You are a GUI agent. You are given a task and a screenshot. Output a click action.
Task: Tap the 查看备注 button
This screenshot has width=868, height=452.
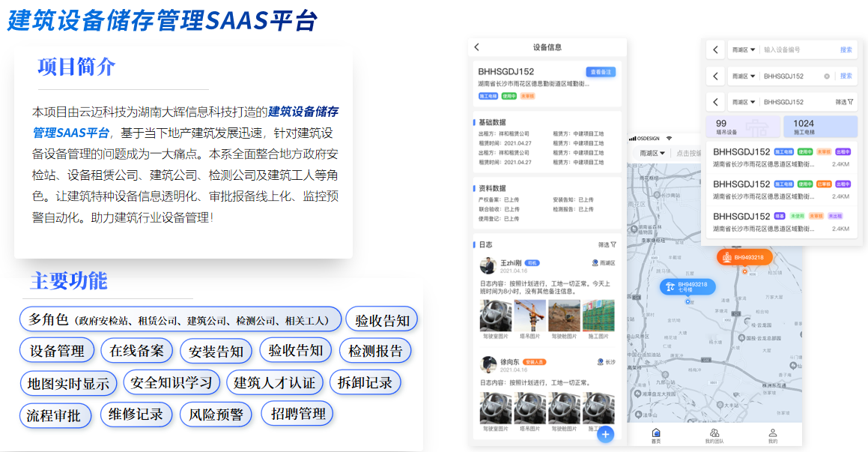point(601,72)
